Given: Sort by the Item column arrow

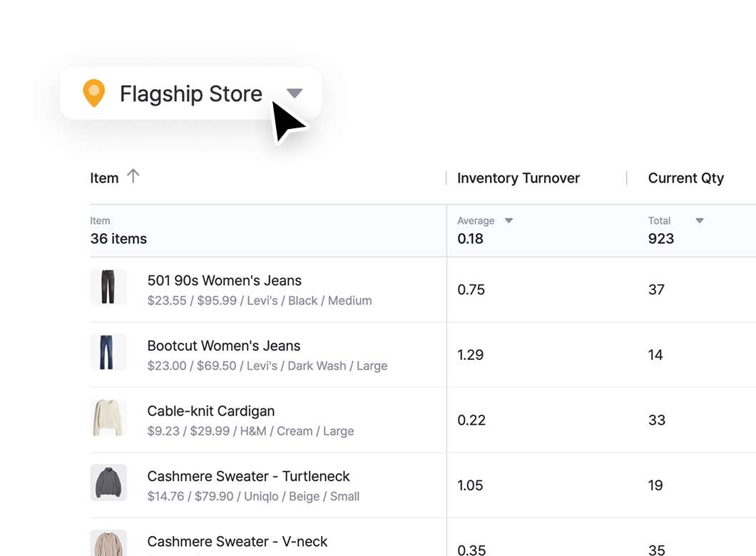Looking at the screenshot, I should point(133,176).
